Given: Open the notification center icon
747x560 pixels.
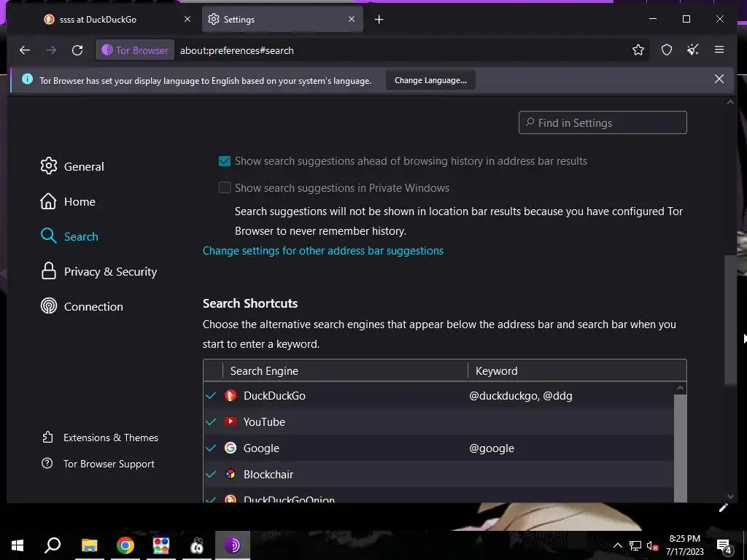Looking at the screenshot, I should pos(724,545).
